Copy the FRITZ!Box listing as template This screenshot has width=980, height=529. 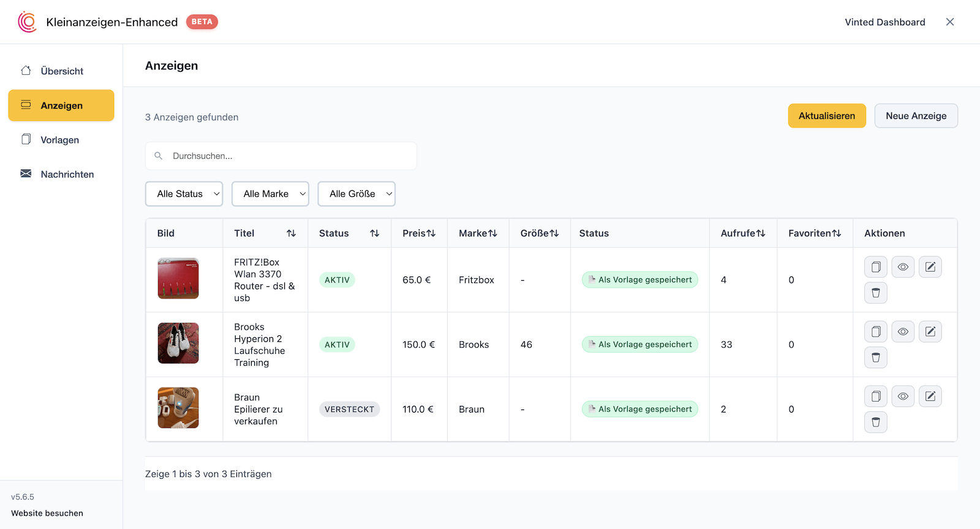coord(876,267)
